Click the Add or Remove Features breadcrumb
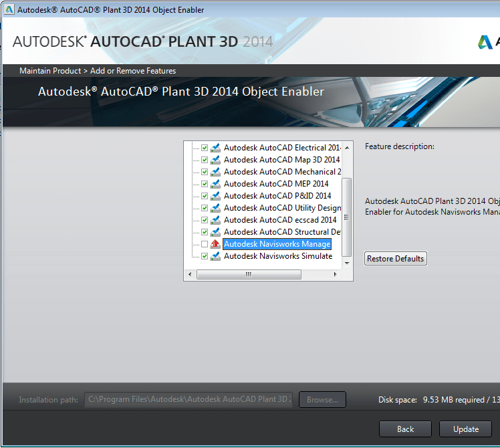Viewport: 500px width, 448px height. (133, 71)
